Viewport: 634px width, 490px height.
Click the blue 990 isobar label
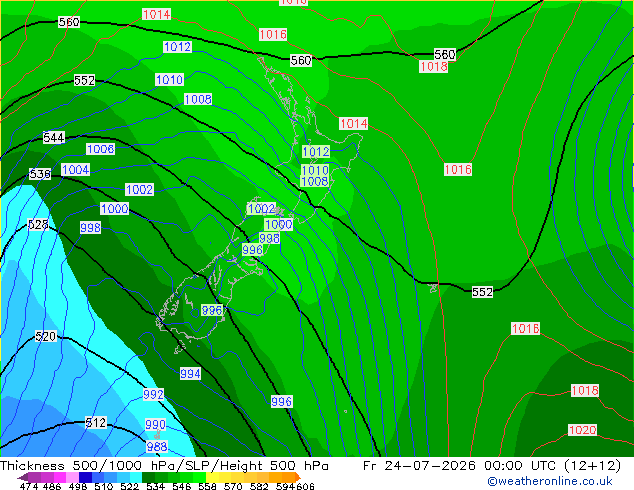(x=156, y=425)
